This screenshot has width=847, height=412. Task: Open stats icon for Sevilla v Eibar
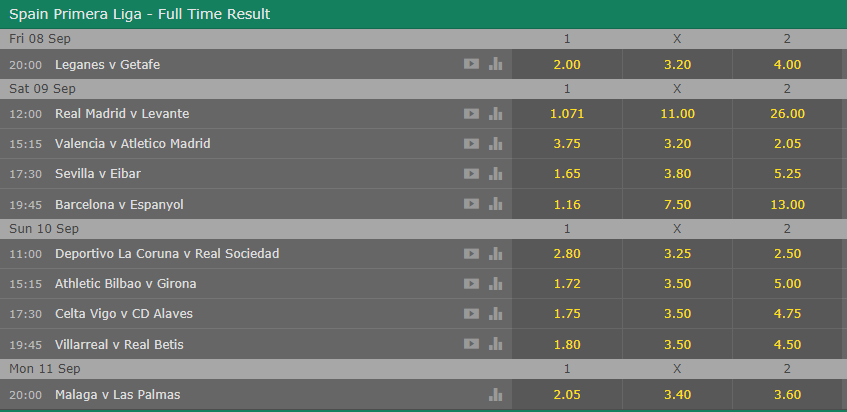pyautogui.click(x=495, y=173)
